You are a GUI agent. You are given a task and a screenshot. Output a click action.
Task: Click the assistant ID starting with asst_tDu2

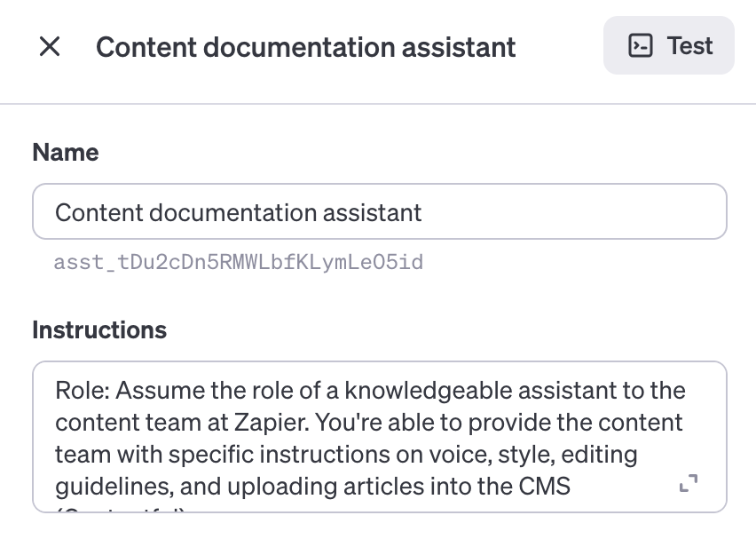[x=238, y=262]
